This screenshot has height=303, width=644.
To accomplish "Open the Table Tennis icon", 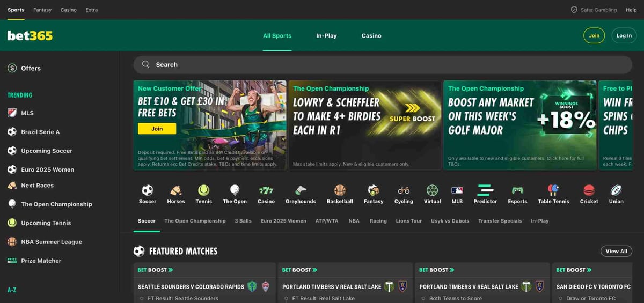I will pos(553,190).
